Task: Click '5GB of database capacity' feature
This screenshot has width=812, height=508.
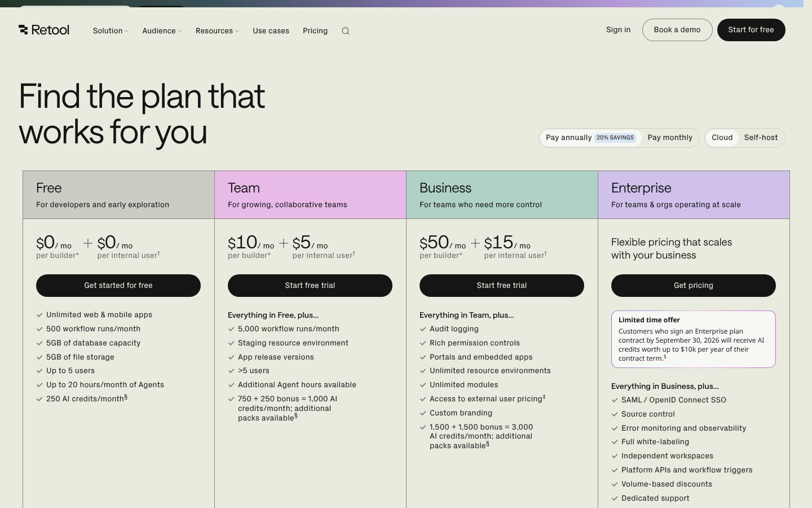Action: click(94, 343)
